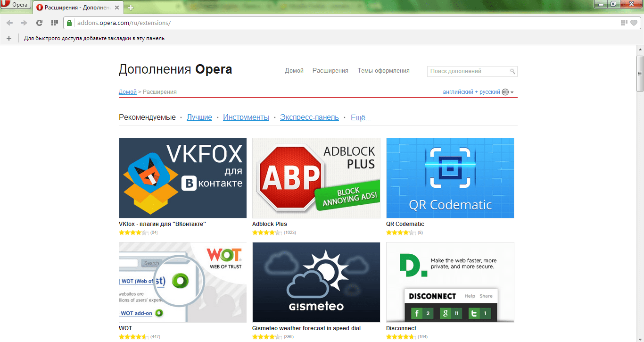Expand the language selection dropdown arrow
644x342 pixels.
tap(513, 92)
